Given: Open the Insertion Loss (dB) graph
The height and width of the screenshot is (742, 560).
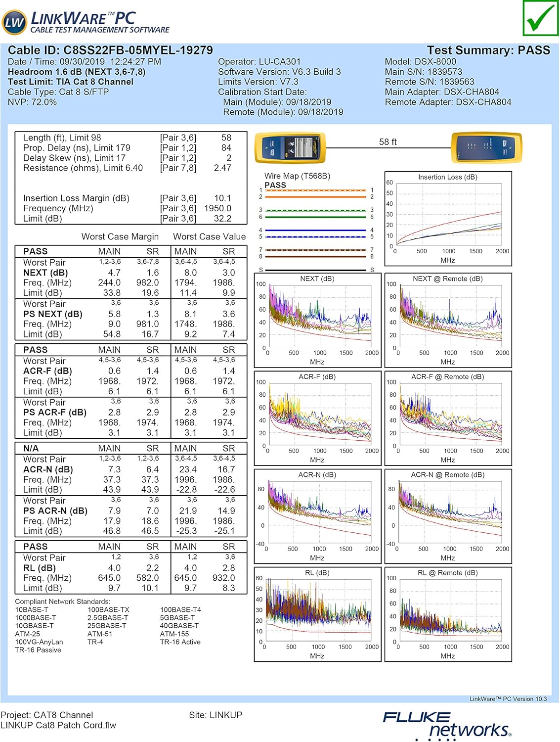Looking at the screenshot, I should tap(448, 219).
